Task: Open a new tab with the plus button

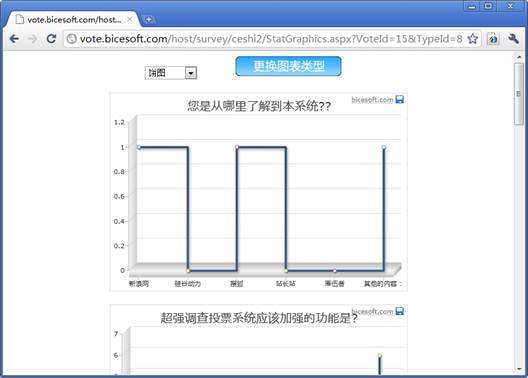Action: (x=148, y=20)
